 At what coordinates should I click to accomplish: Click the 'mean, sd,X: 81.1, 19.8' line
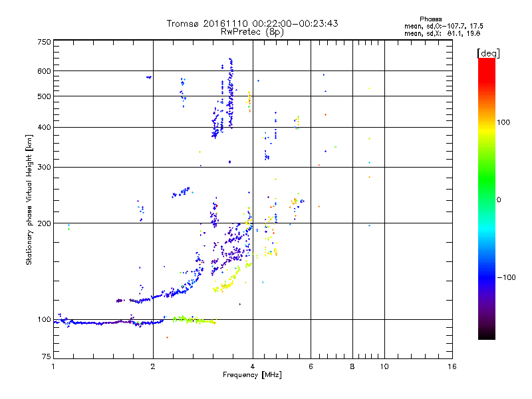[442, 33]
